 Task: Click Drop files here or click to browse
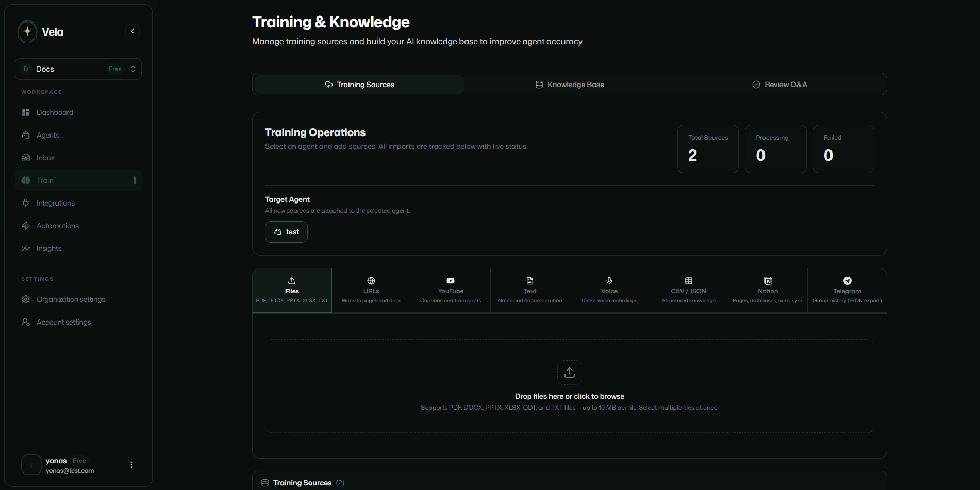(570, 396)
